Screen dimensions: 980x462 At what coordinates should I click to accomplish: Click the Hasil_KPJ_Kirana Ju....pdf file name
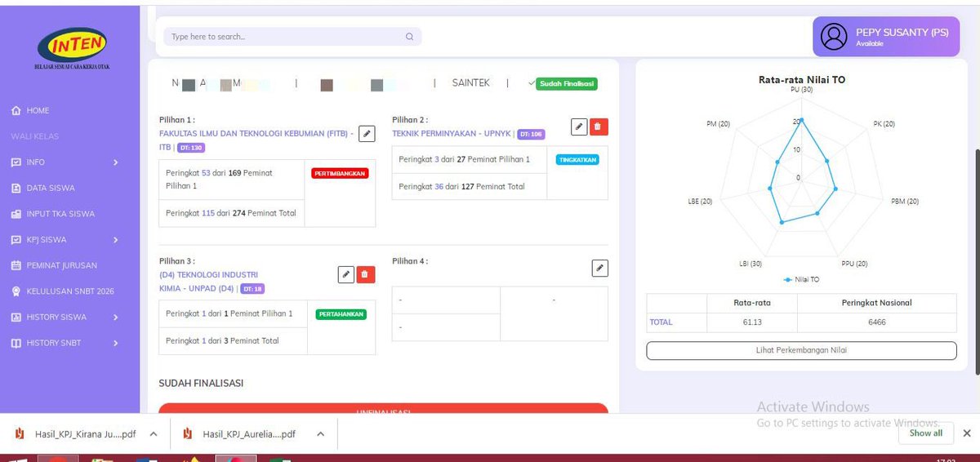[x=85, y=434]
